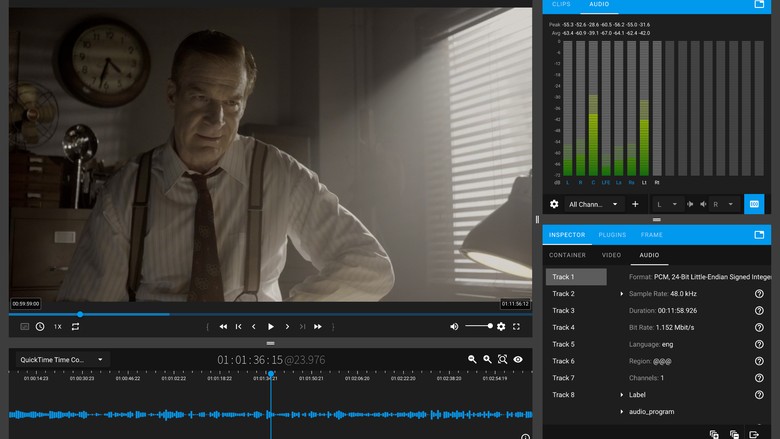Select Track 5 in the inspector
Viewport: 780px width, 439px height.
click(576, 345)
